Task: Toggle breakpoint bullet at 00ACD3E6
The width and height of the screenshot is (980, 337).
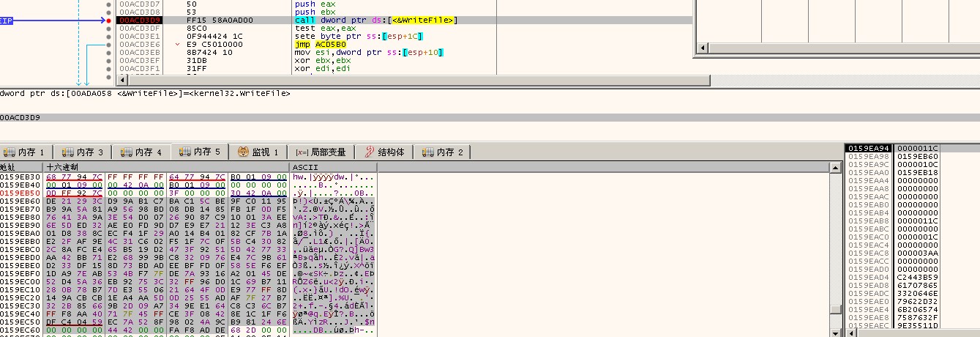Action: 109,45
